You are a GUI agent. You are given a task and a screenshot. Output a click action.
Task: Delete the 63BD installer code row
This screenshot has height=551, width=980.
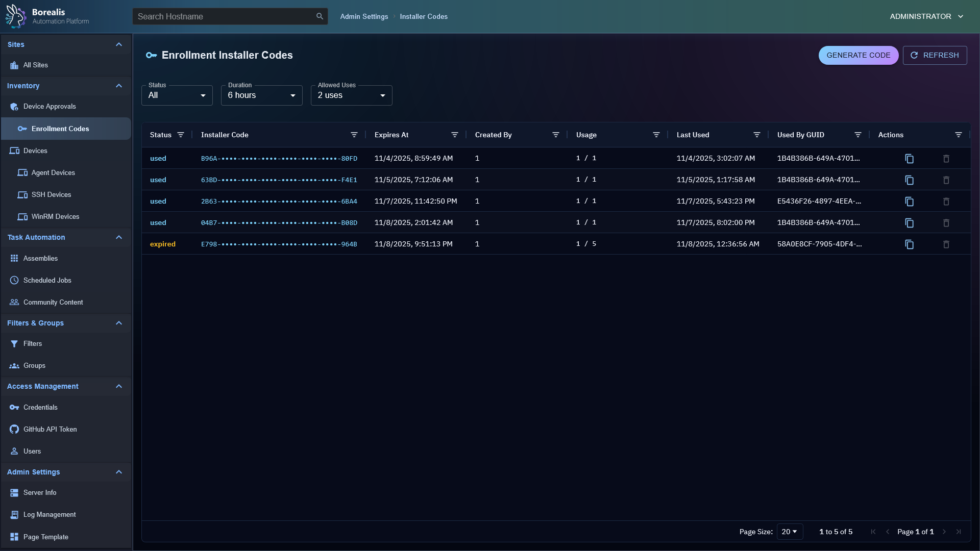click(946, 180)
